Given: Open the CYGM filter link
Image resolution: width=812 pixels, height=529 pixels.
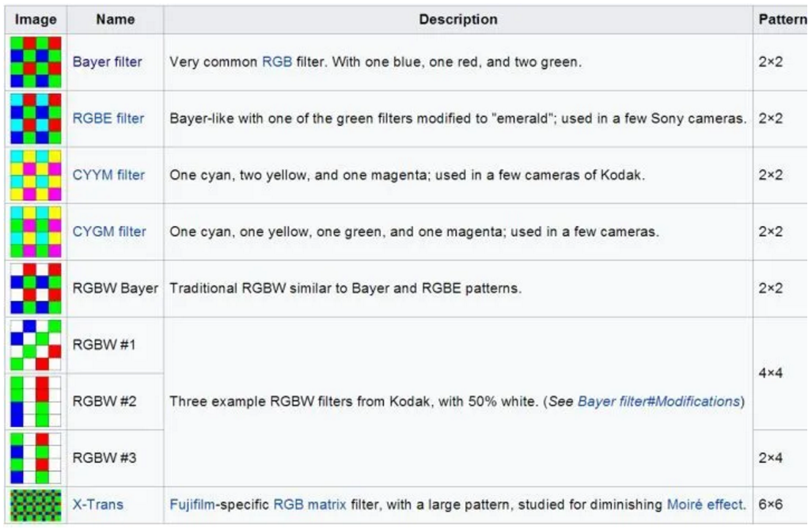Looking at the screenshot, I should [109, 232].
